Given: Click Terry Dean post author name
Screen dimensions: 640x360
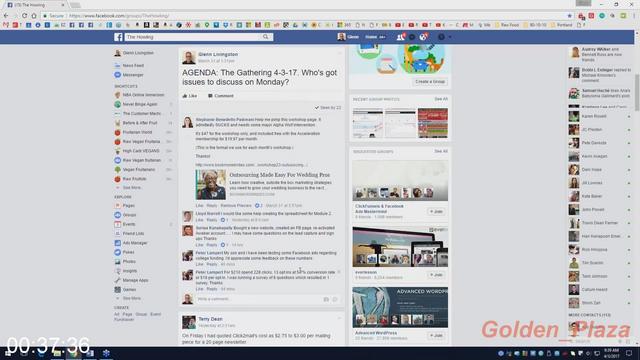Looking at the screenshot, I should point(211,319).
